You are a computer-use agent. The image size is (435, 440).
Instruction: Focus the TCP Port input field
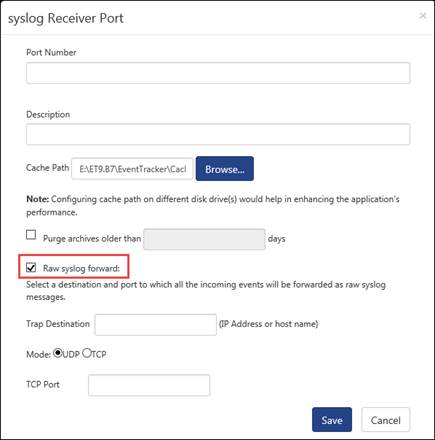[149, 385]
